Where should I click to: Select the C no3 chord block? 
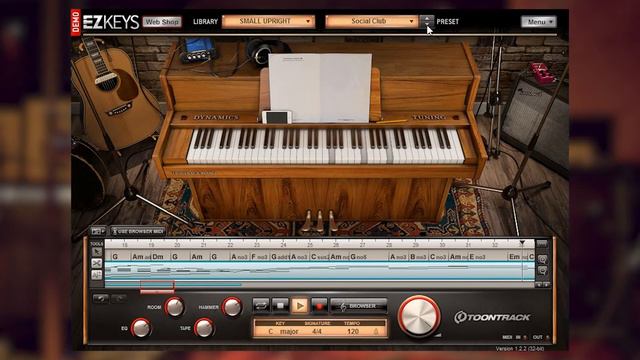click(438, 256)
